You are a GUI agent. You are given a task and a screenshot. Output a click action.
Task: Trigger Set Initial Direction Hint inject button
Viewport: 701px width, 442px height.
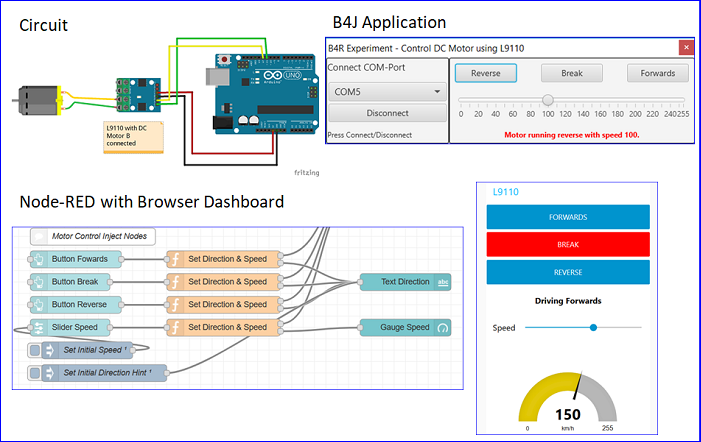pyautogui.click(x=34, y=373)
